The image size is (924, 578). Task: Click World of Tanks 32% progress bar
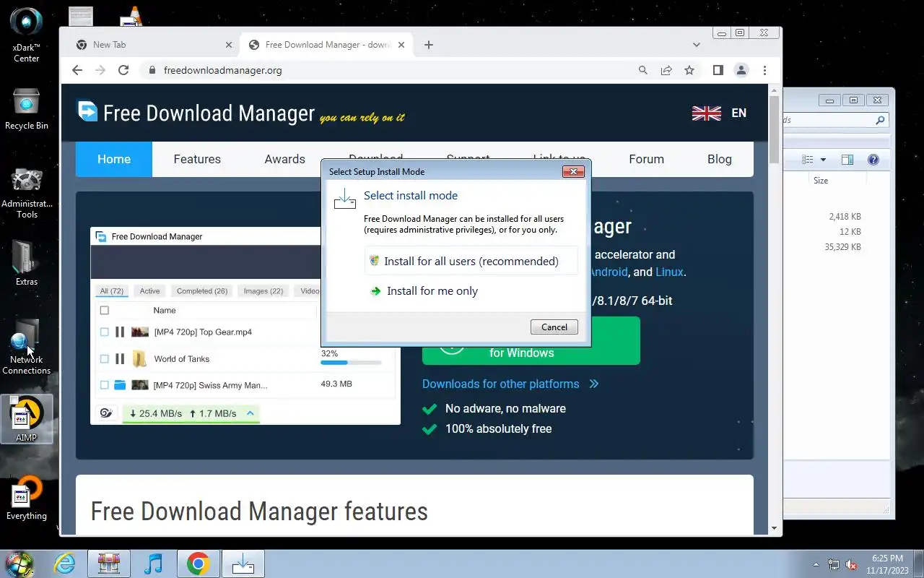point(351,363)
